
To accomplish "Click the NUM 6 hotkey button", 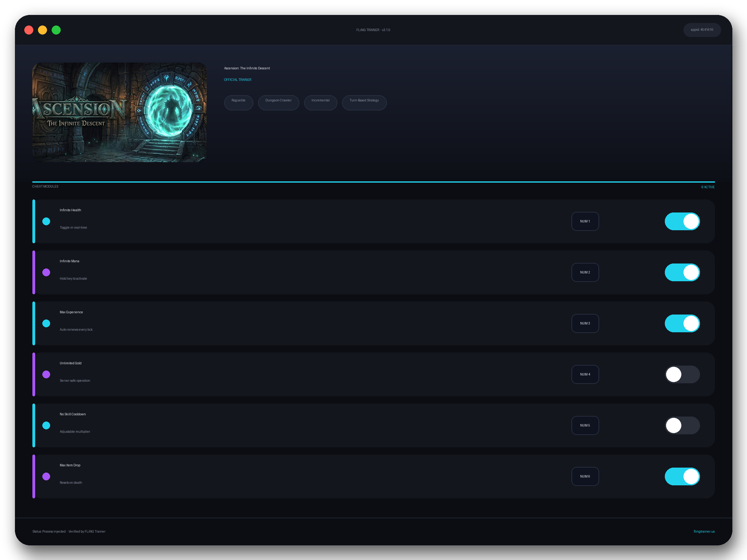I will pos(585,476).
